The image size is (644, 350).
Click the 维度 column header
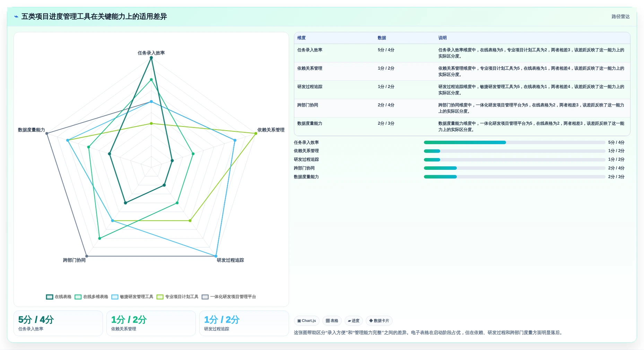pyautogui.click(x=302, y=38)
